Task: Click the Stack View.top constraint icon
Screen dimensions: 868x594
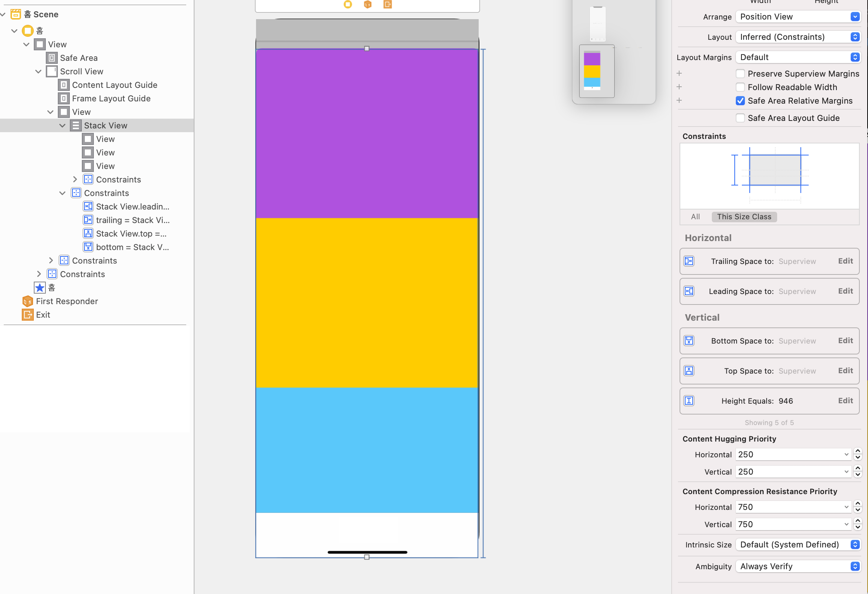Action: point(88,234)
